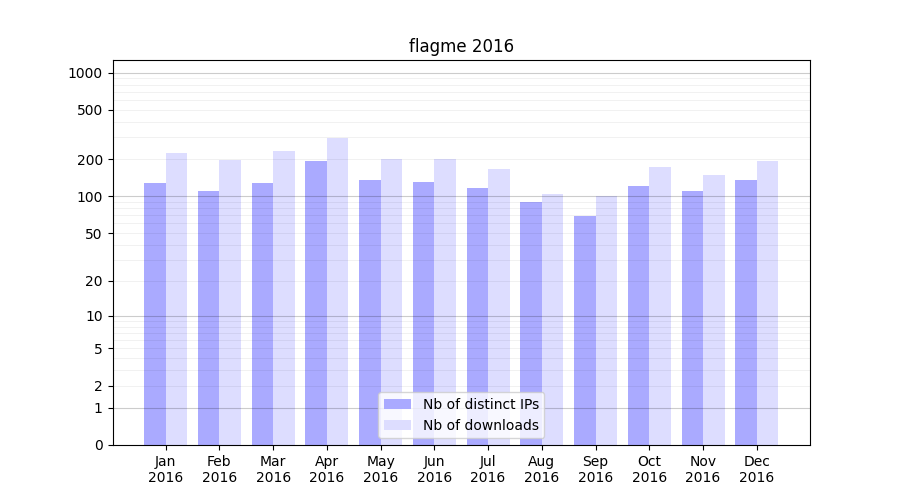This screenshot has width=900, height=500.
Task: Click the April downloads bar
Action: pyautogui.click(x=337, y=290)
